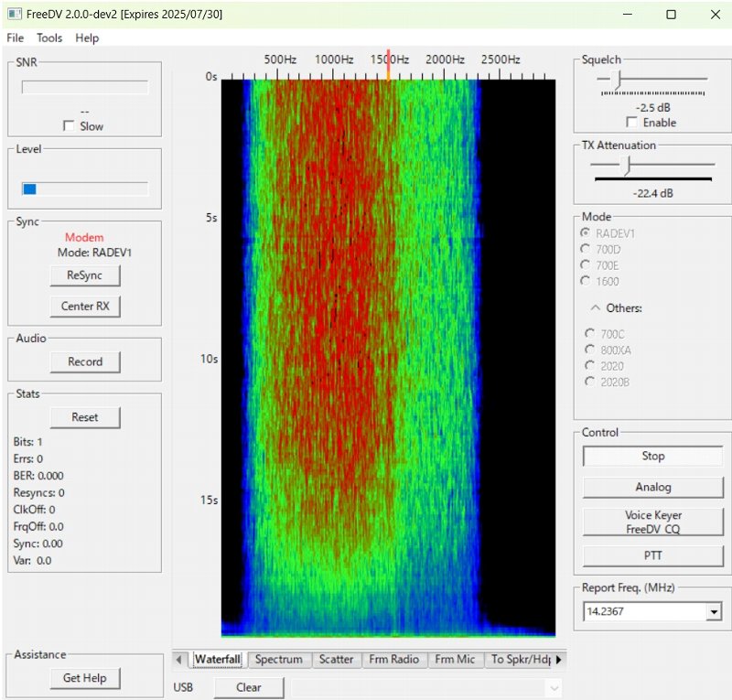Click the FreeDV app icon in title bar
The height and width of the screenshot is (700, 732).
(x=15, y=14)
